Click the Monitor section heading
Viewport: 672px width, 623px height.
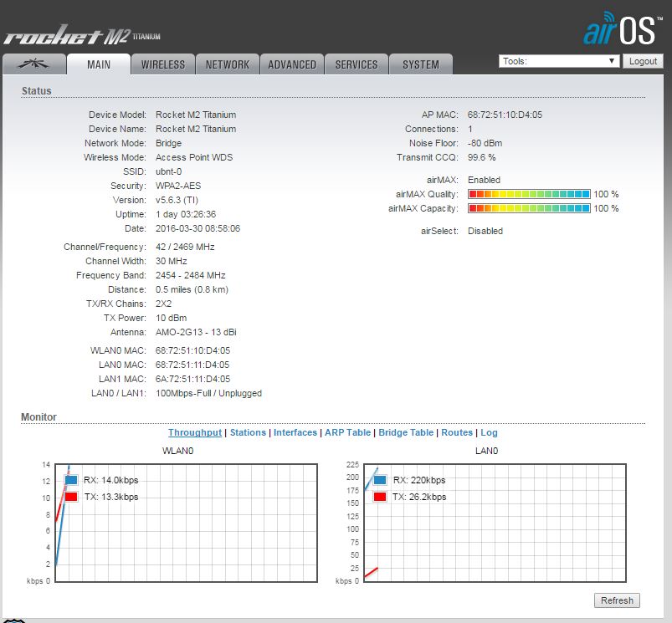click(x=38, y=416)
